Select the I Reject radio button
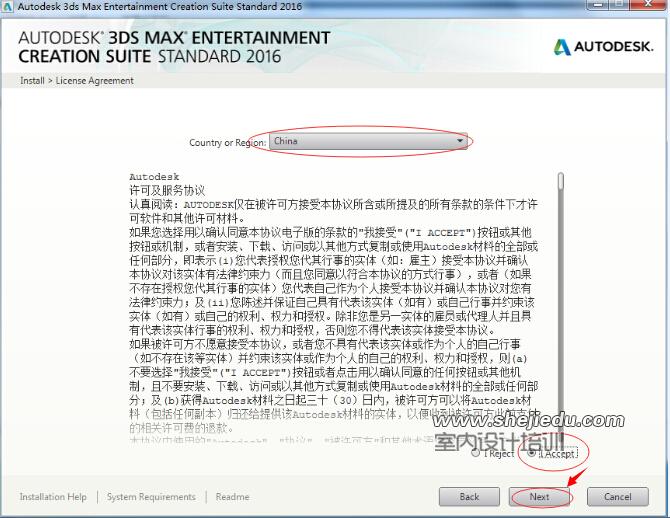The height and width of the screenshot is (518, 670). [475, 453]
